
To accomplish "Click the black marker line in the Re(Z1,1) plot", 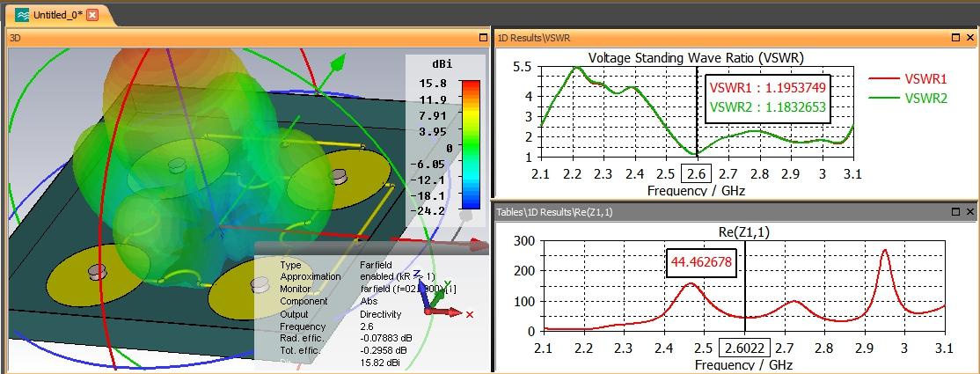I will click(745, 287).
